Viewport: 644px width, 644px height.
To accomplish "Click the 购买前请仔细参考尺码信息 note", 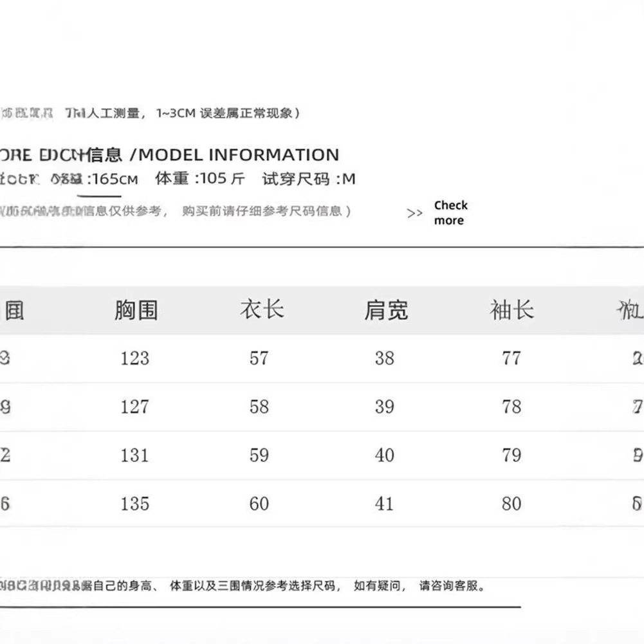I will [266, 211].
